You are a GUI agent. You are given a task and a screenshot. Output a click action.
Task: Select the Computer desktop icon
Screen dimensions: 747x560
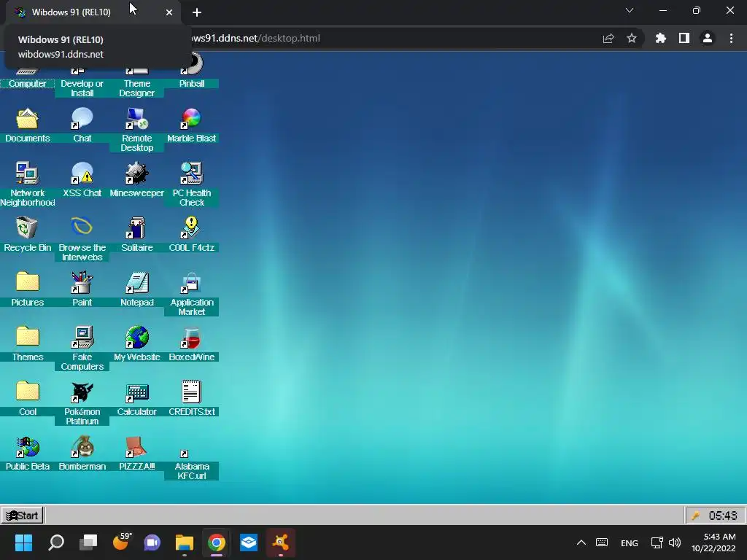point(27,83)
